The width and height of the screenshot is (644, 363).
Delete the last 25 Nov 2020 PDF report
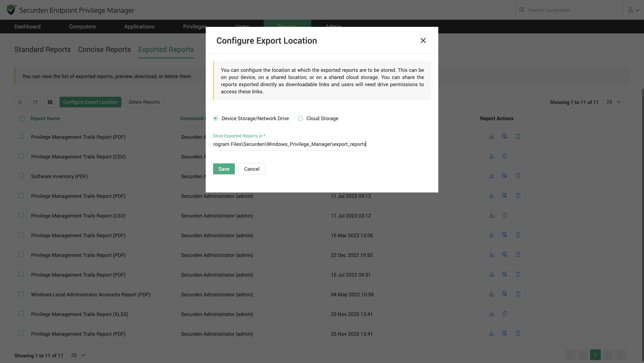518,333
